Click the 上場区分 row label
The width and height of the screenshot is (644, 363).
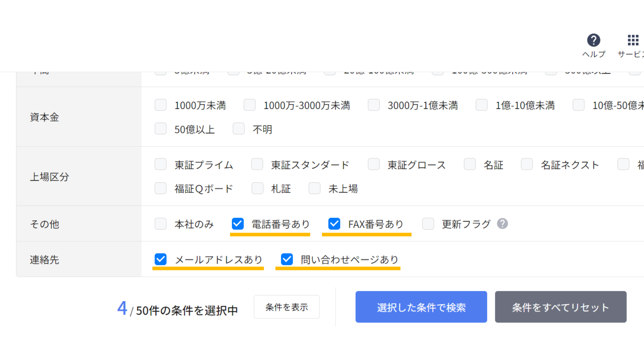pyautogui.click(x=49, y=176)
